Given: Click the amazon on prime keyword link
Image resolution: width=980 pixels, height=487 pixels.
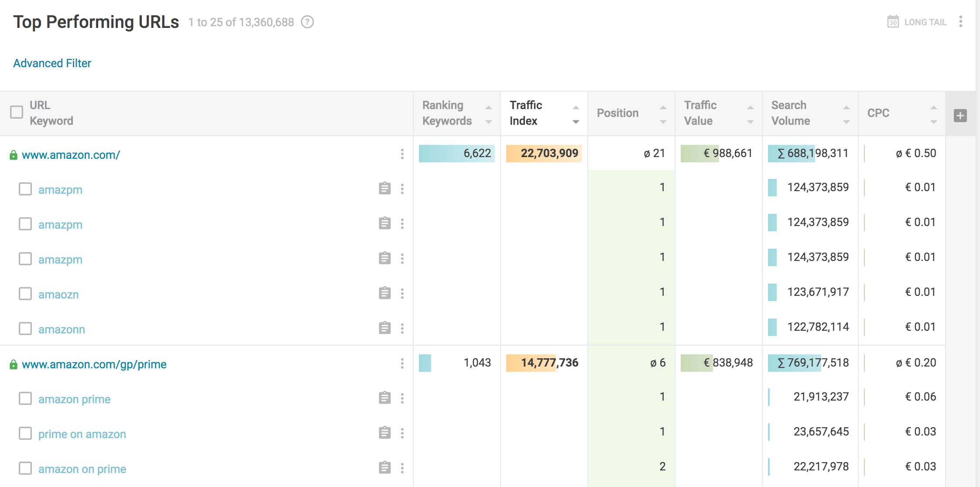Looking at the screenshot, I should [x=82, y=469].
